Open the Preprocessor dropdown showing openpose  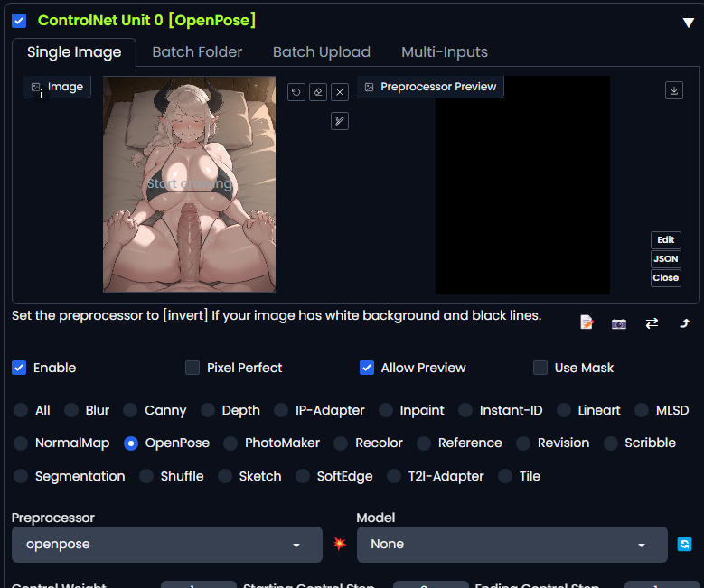coord(167,545)
